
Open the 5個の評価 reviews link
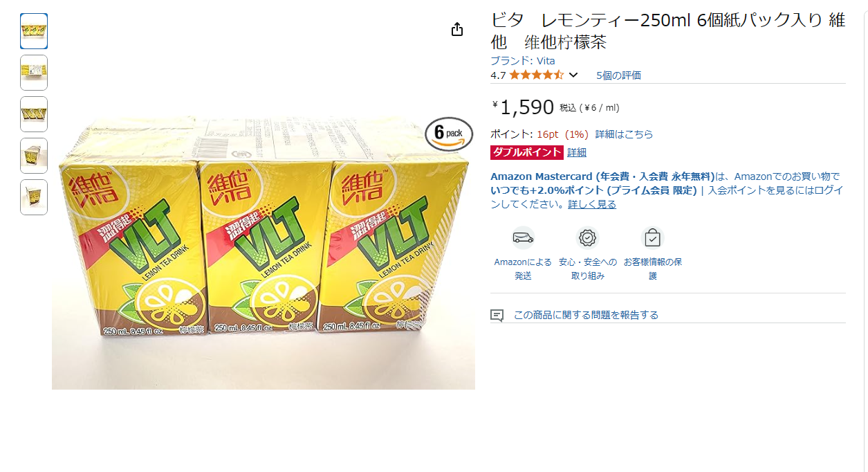pos(618,75)
